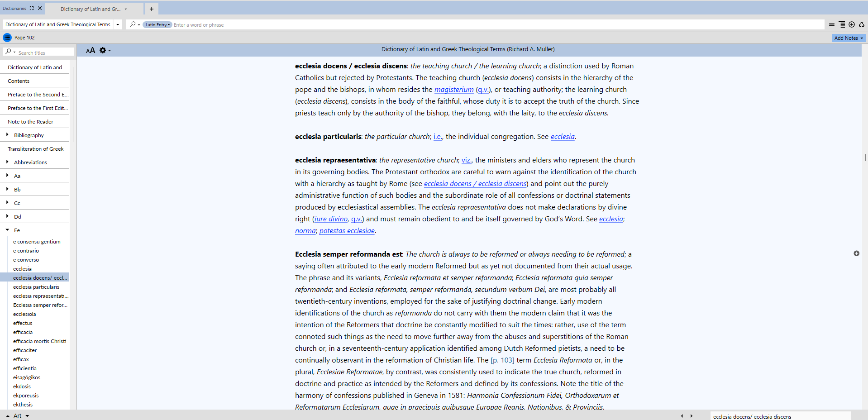
Task: Open 'Dictionary of Latin and...' sidebar entry
Action: pyautogui.click(x=37, y=67)
